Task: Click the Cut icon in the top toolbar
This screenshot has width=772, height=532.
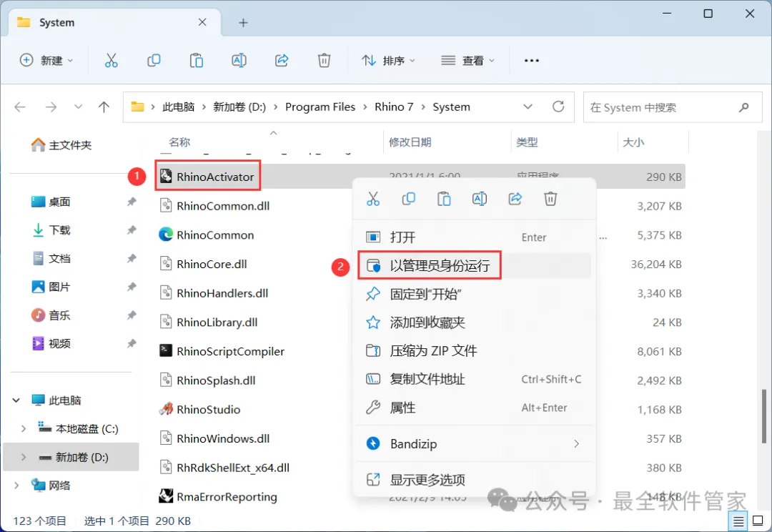Action: click(112, 61)
